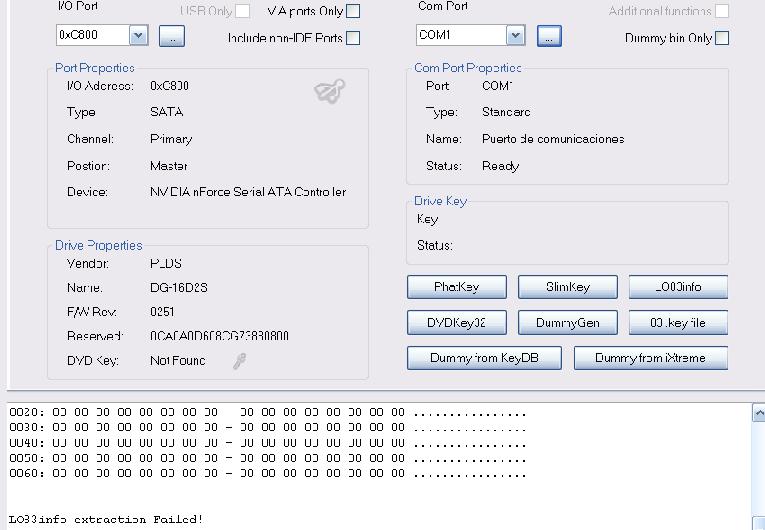Click the LO83info extraction Failed! log line

[106, 519]
